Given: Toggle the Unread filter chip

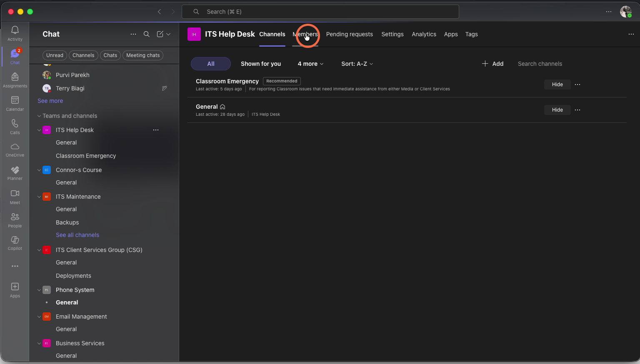Looking at the screenshot, I should click(x=55, y=55).
